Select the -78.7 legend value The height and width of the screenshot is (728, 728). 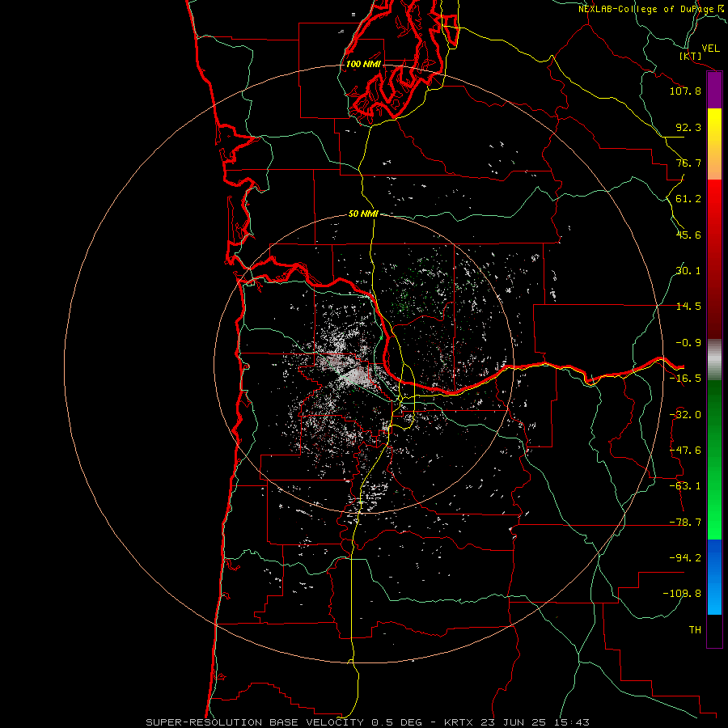pyautogui.click(x=685, y=523)
